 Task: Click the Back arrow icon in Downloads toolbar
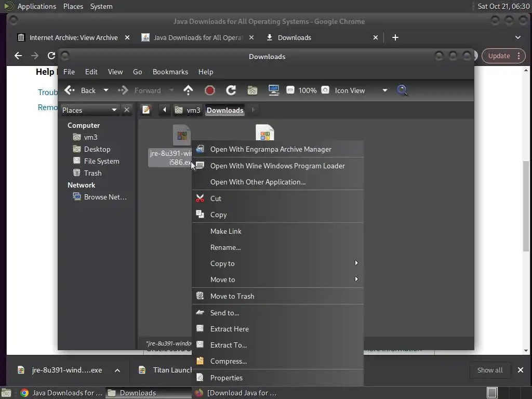pos(70,90)
